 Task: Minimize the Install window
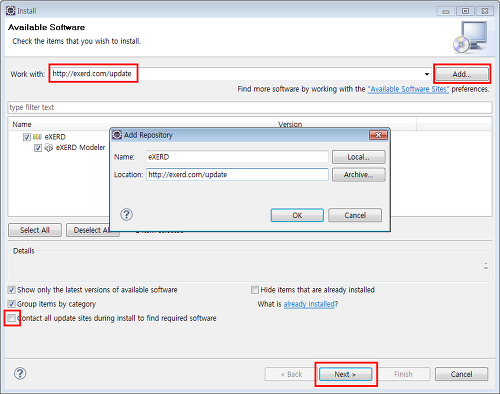446,11
